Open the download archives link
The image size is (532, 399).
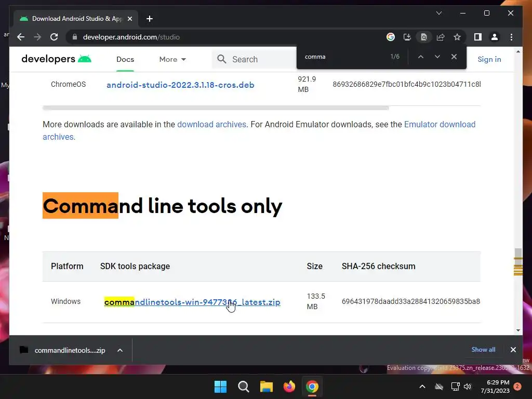point(212,125)
